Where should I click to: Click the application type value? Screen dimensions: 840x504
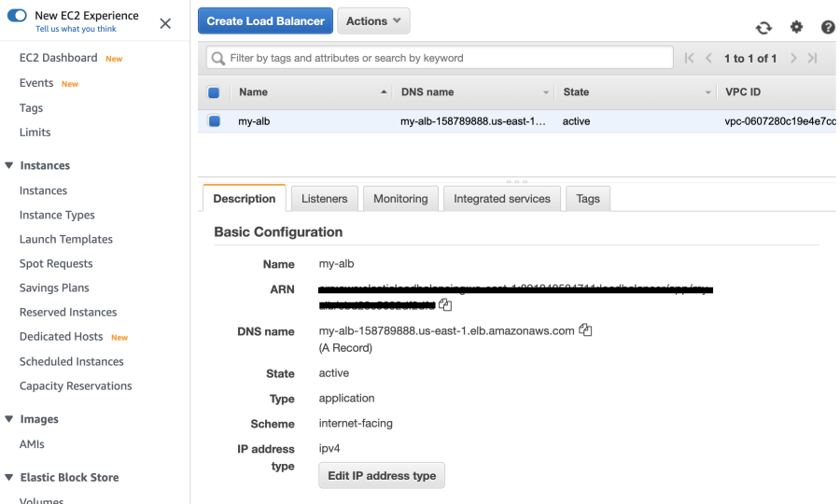pyautogui.click(x=346, y=399)
